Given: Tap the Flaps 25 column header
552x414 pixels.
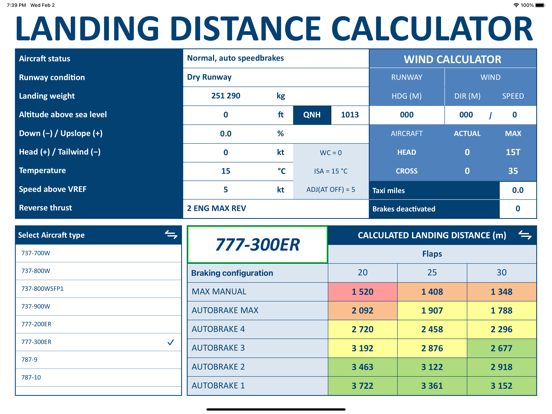Looking at the screenshot, I should pyautogui.click(x=432, y=272).
